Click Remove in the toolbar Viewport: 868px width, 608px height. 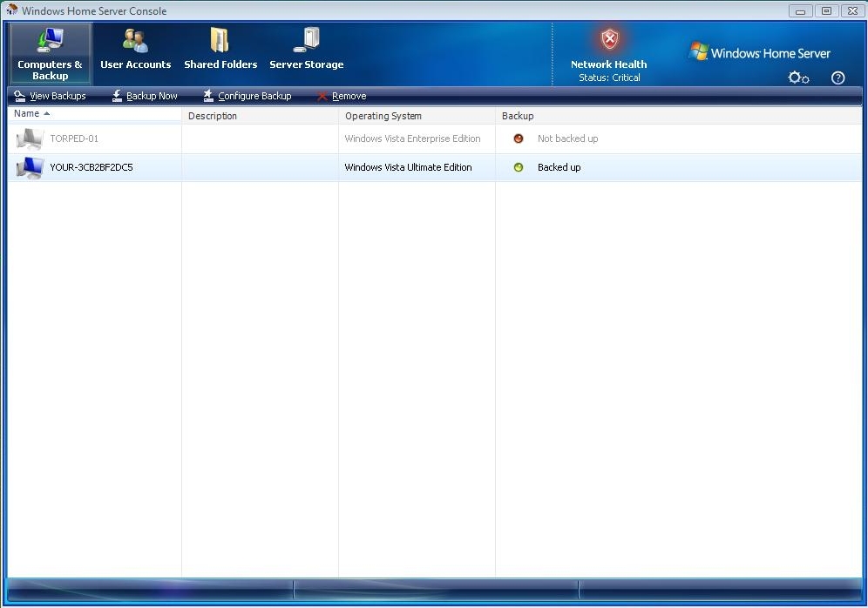(x=342, y=96)
